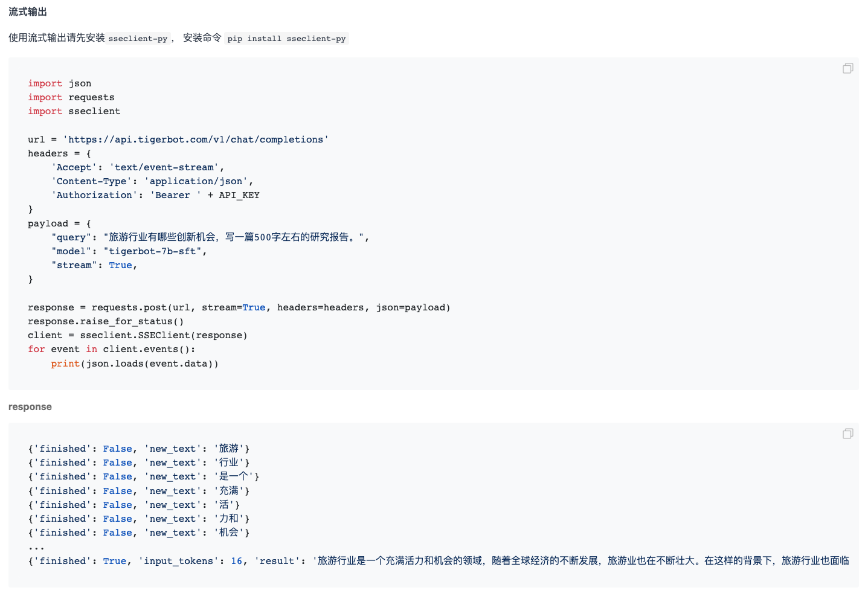The height and width of the screenshot is (596, 868).
Task: Click the pip install sseclient-py command snippet
Action: 286,38
